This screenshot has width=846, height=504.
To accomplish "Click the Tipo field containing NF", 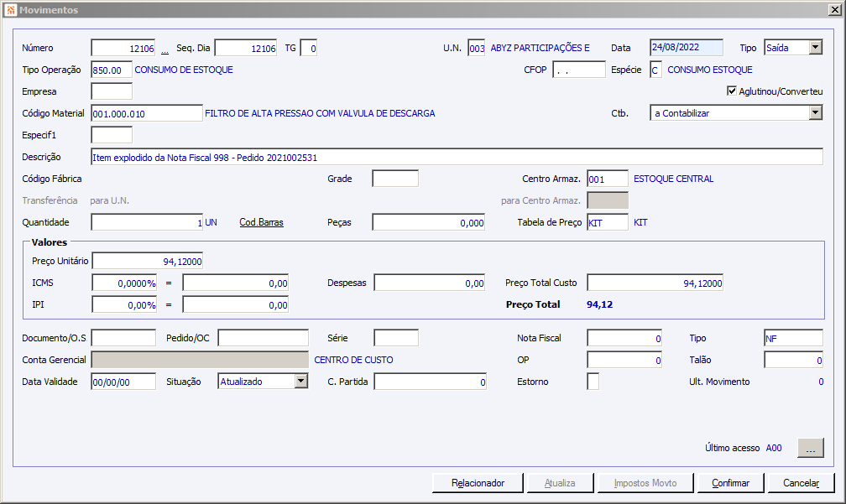I will click(794, 338).
